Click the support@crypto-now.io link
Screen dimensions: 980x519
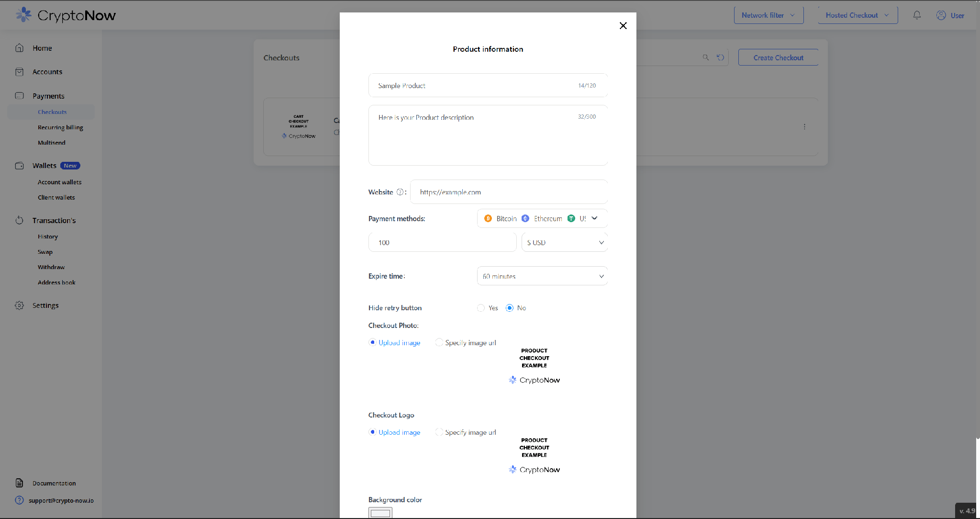[61, 500]
